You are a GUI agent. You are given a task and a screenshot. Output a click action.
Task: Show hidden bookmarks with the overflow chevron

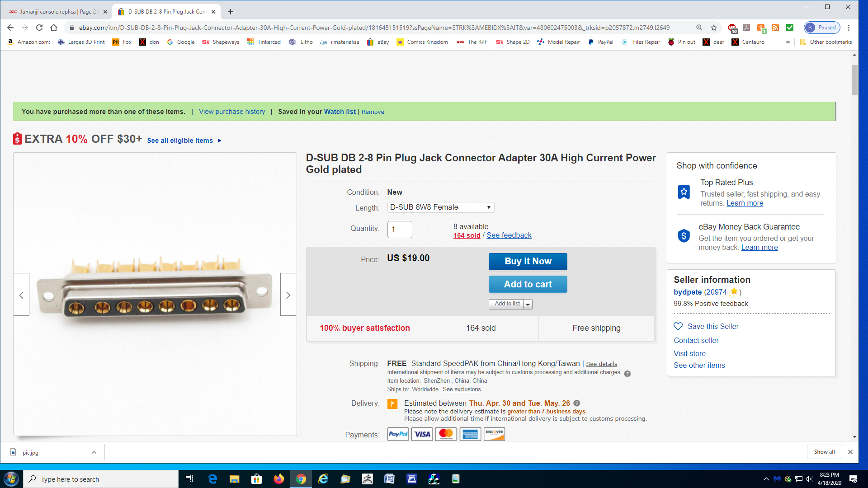point(788,42)
